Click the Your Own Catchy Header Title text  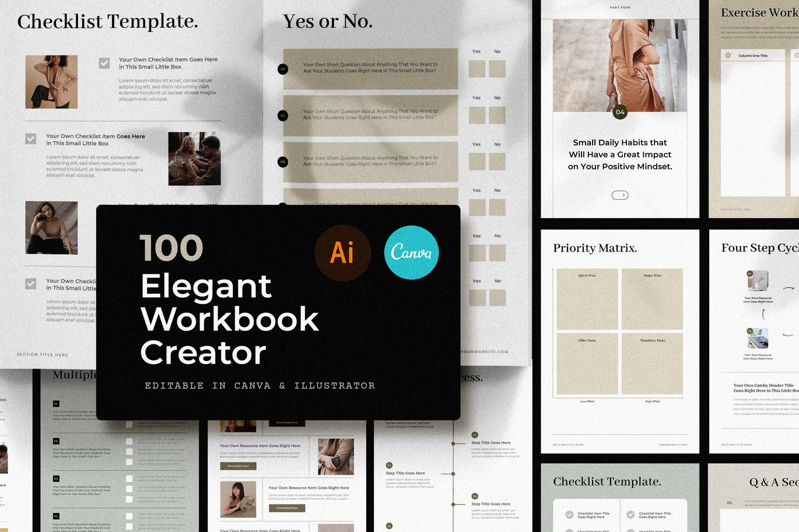(766, 388)
